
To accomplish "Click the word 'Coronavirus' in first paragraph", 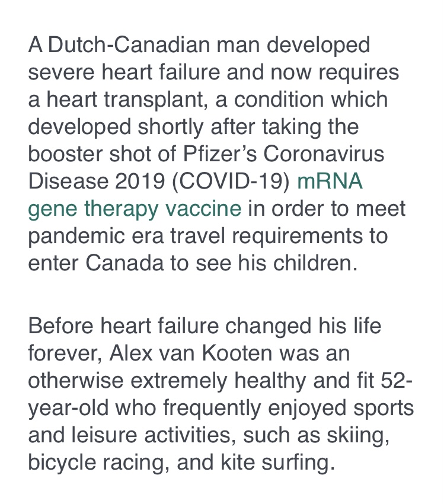I will pos(324,154).
